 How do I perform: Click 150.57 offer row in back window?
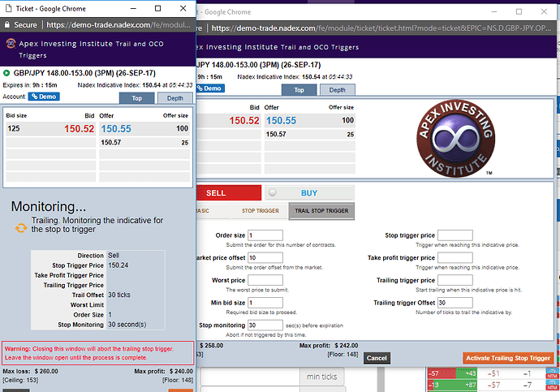(x=310, y=134)
